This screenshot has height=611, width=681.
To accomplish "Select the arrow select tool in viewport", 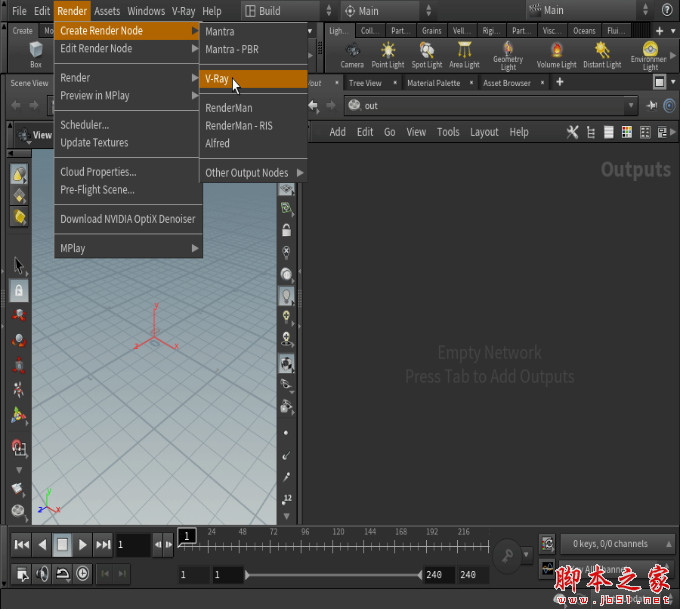I will click(x=19, y=265).
